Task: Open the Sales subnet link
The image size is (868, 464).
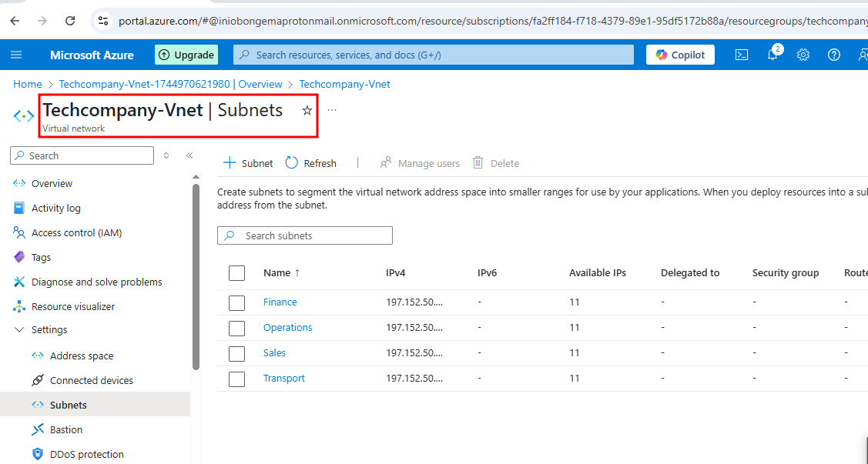Action: (274, 353)
